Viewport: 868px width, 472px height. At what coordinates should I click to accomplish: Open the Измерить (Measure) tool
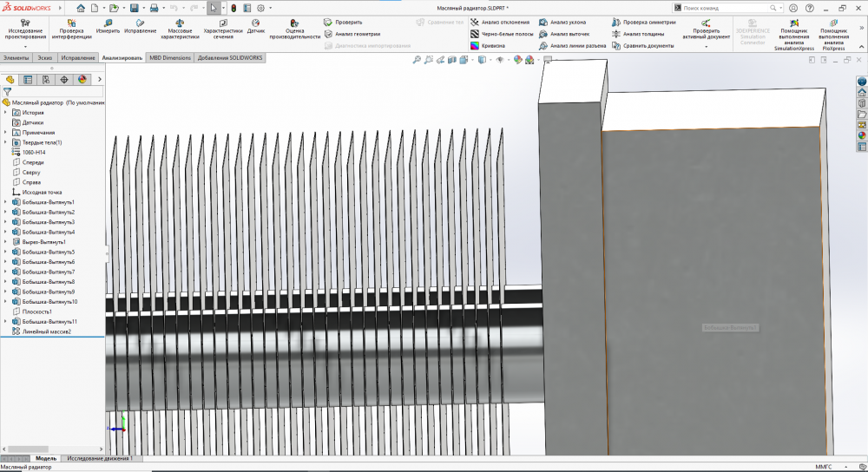tap(108, 24)
